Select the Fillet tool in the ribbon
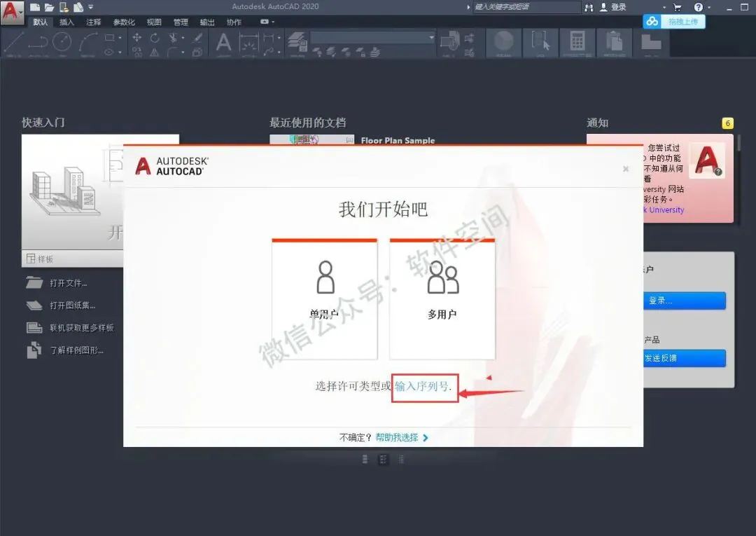 pyautogui.click(x=173, y=52)
